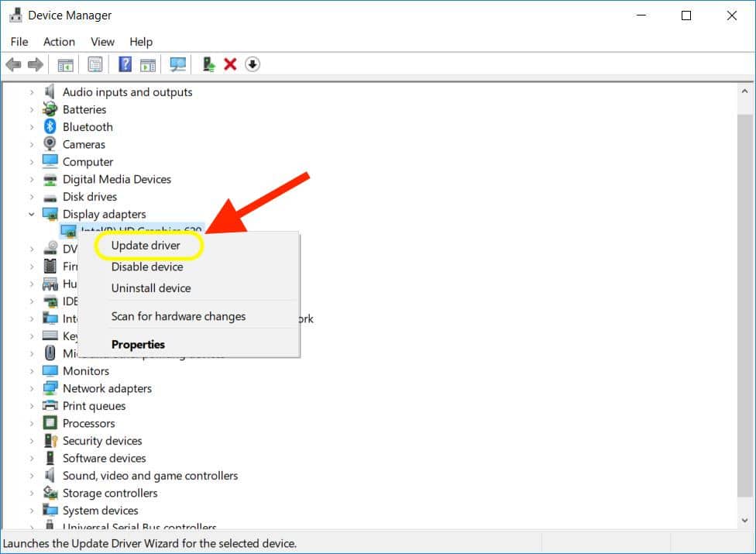This screenshot has width=756, height=554.
Task: Click the Help toolbar icon
Action: click(125, 64)
